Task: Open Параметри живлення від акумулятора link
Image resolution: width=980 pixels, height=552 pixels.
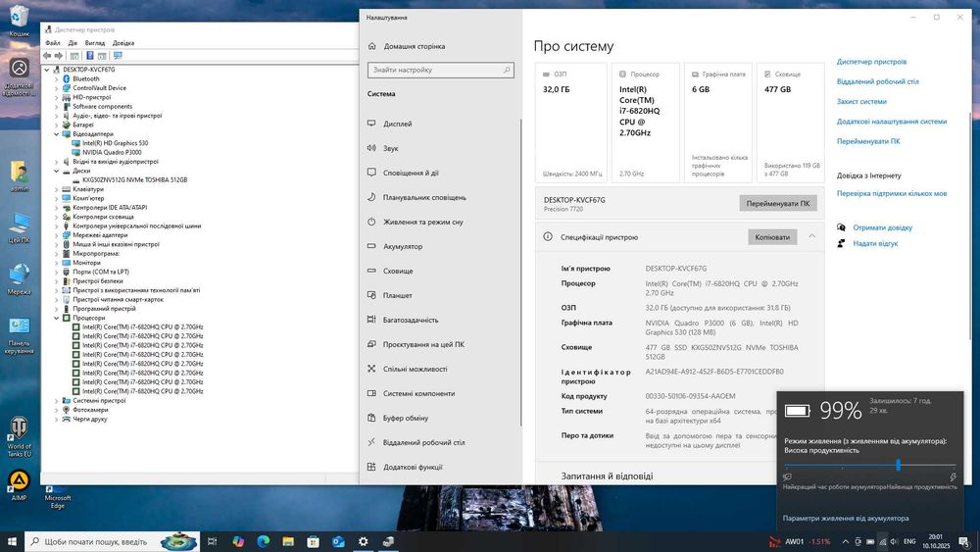Action: click(x=846, y=518)
